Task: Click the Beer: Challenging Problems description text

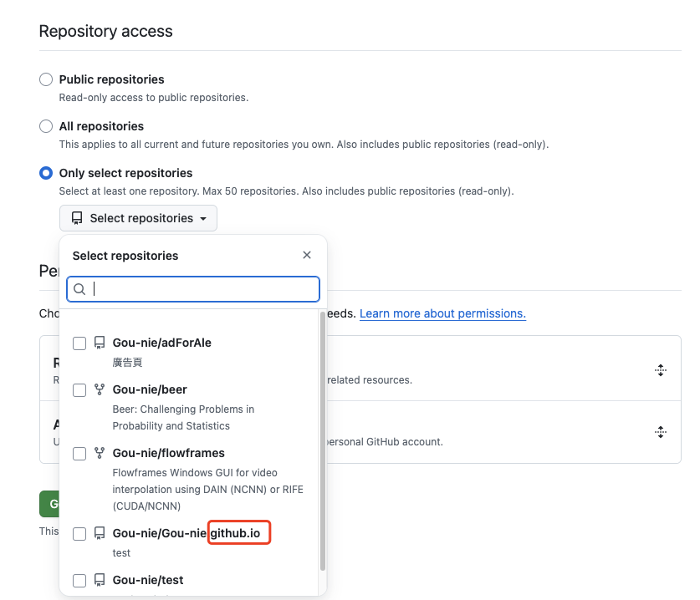Action: [x=183, y=418]
